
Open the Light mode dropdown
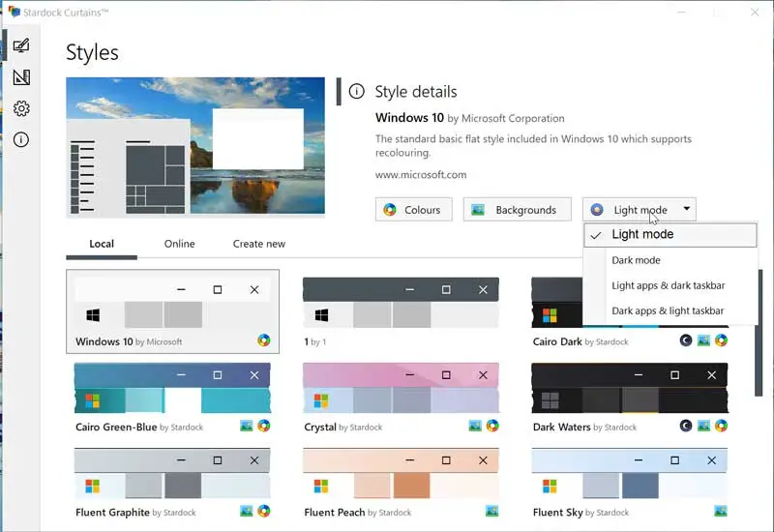click(x=640, y=210)
